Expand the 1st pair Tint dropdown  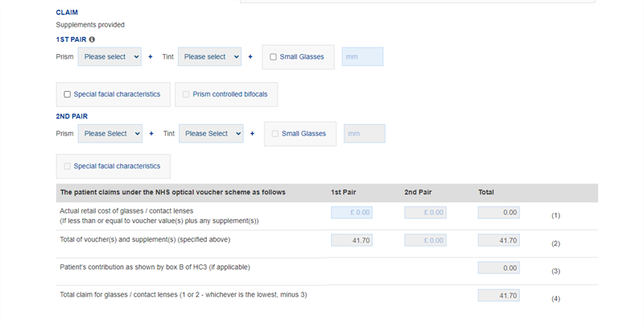tap(209, 57)
